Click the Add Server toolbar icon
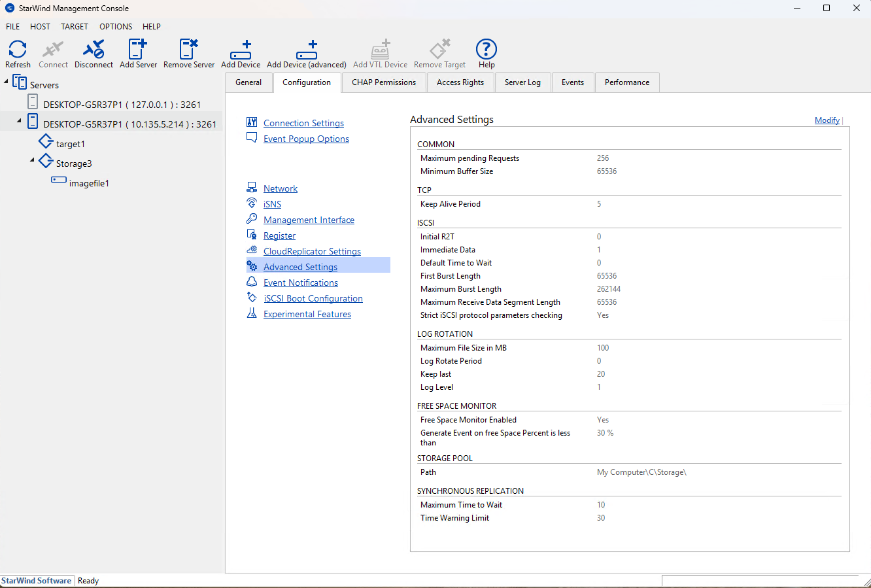This screenshot has width=871, height=588. tap(138, 50)
